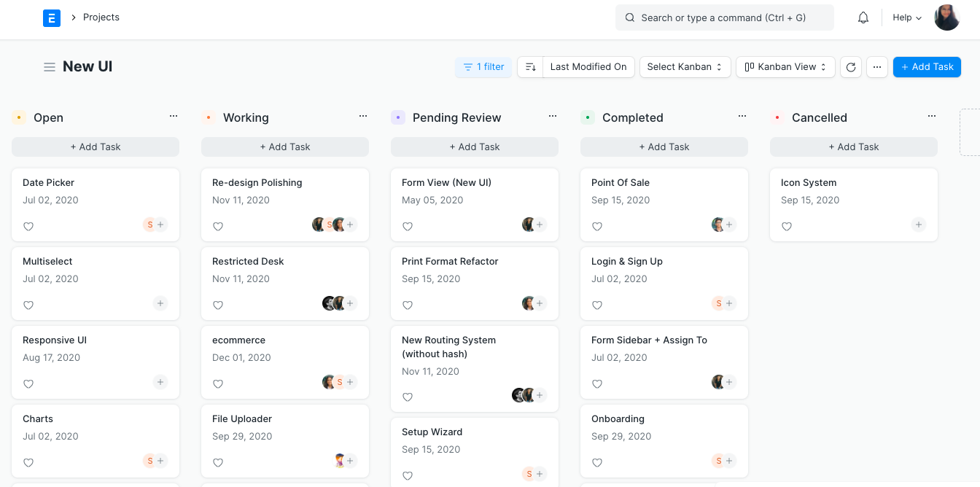The width and height of the screenshot is (980, 487).
Task: Toggle sort order direction icon
Action: (530, 67)
